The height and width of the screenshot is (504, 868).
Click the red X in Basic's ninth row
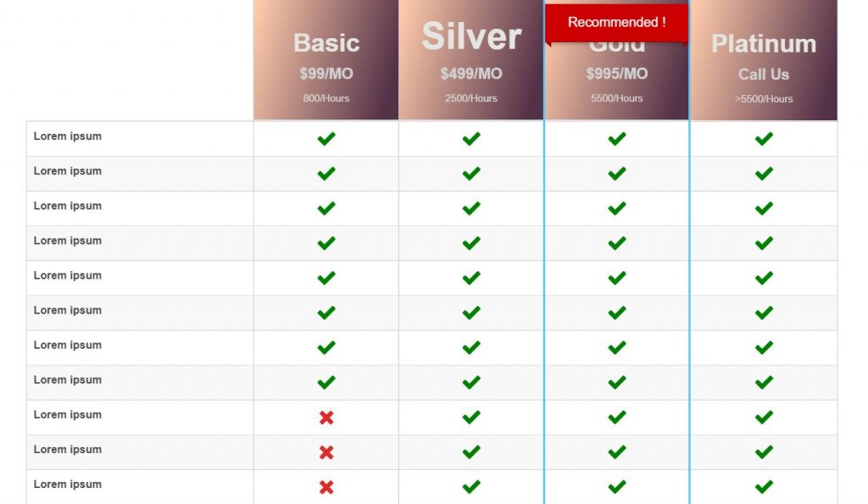[326, 418]
